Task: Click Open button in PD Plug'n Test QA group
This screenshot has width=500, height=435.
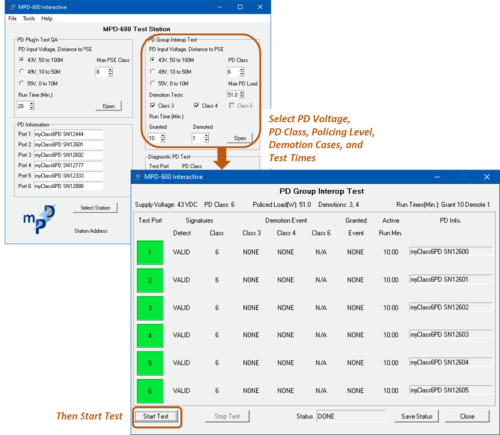Action: click(109, 106)
